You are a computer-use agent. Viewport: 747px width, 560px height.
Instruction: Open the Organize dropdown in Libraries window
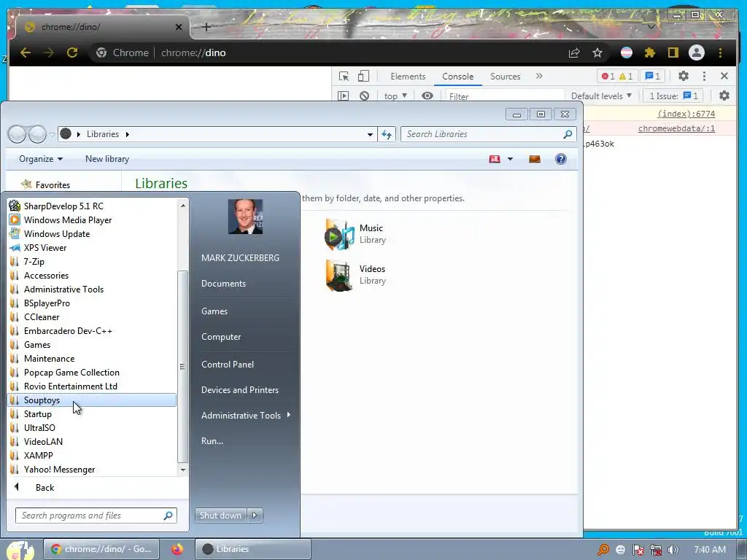click(x=41, y=159)
